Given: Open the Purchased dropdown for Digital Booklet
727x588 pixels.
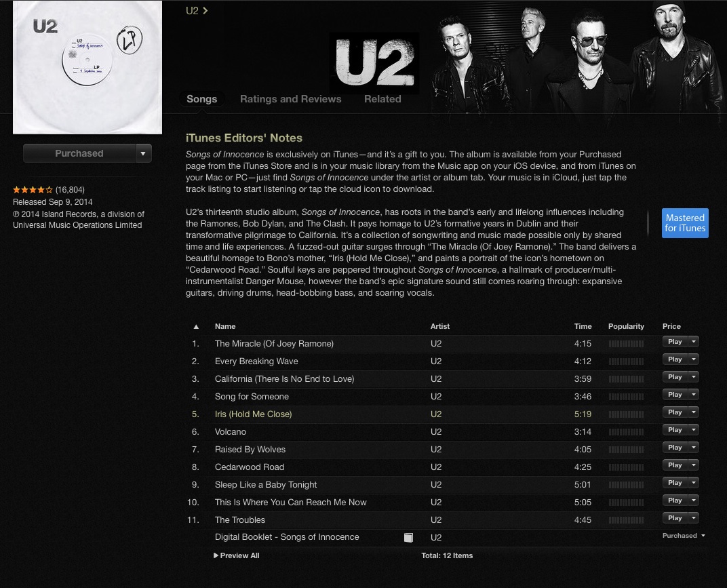Looking at the screenshot, I should tap(684, 536).
